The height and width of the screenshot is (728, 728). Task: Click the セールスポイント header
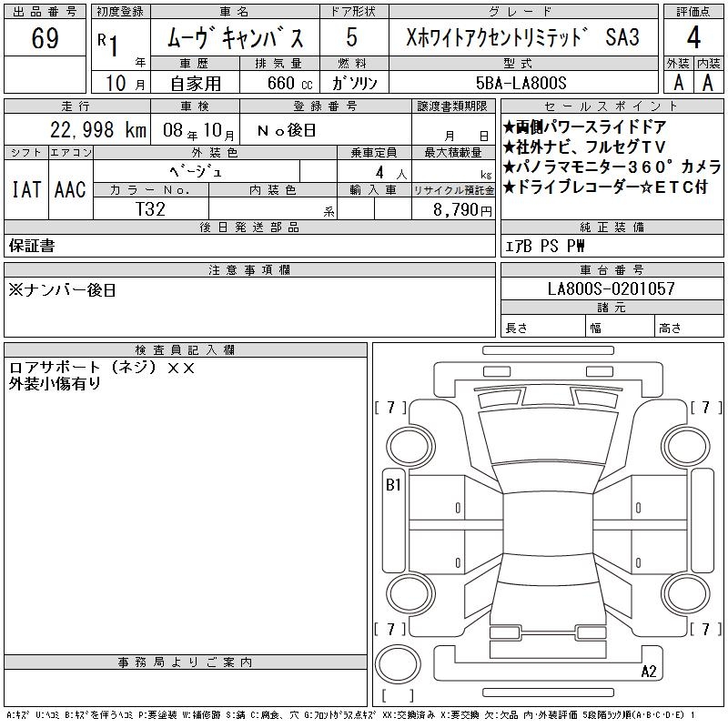(x=612, y=106)
